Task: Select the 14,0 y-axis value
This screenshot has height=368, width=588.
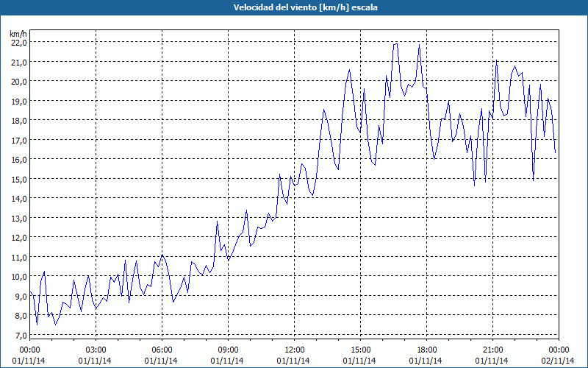Action: click(x=19, y=199)
